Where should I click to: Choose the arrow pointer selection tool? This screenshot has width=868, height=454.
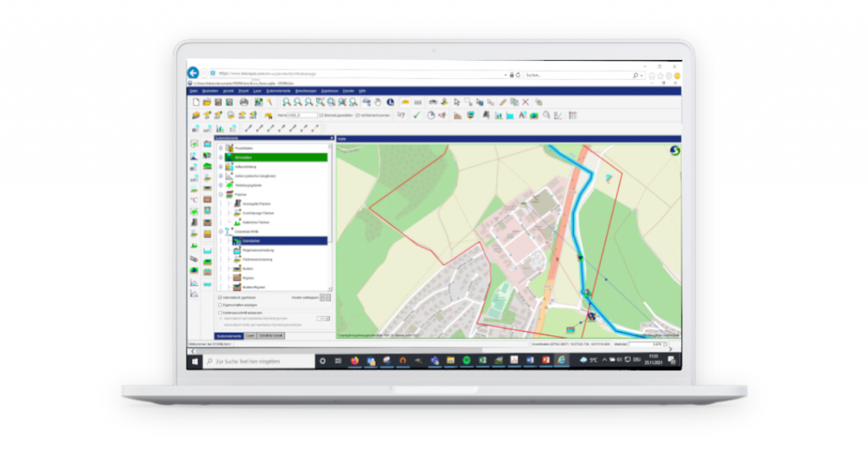pyautogui.click(x=457, y=102)
